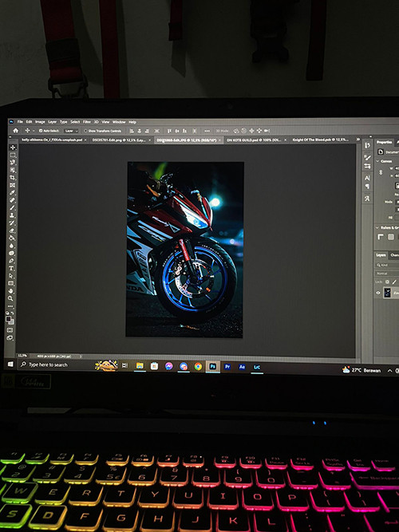Select the Dodge tool
Image resolution: width=399 pixels, height=532 pixels.
pyautogui.click(x=12, y=253)
